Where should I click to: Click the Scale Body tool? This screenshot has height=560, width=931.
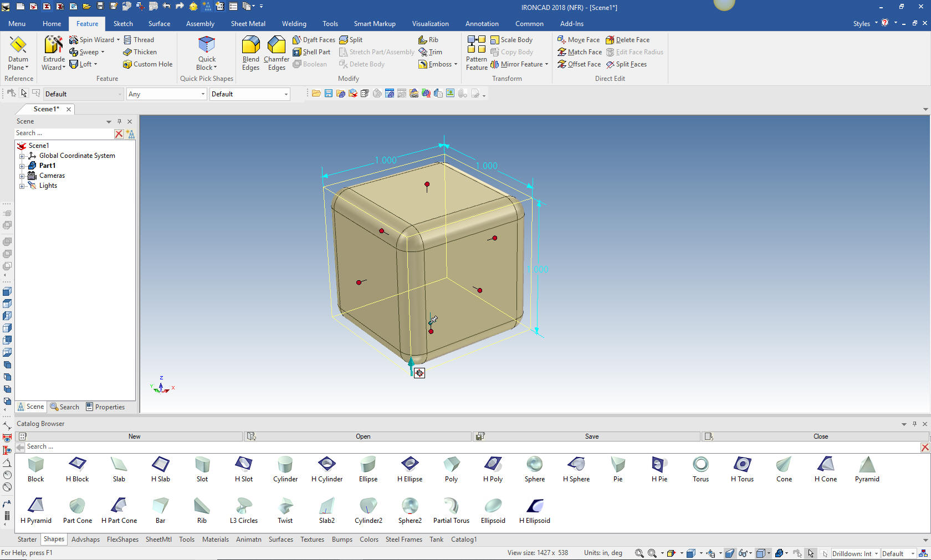point(511,40)
